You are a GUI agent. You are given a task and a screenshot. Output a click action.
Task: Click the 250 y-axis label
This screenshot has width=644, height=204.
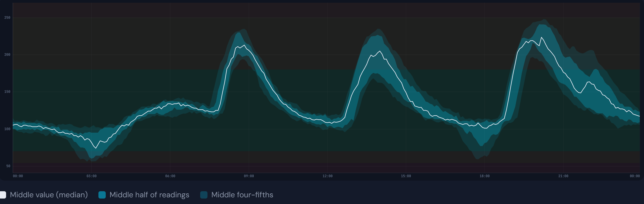pos(7,18)
